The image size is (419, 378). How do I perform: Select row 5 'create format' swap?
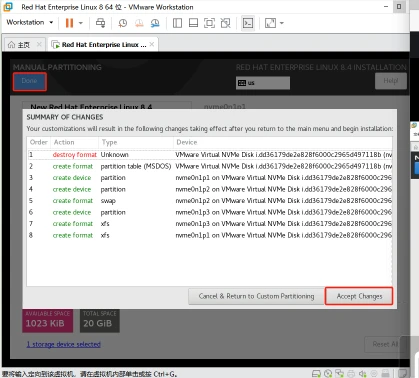tap(210, 201)
